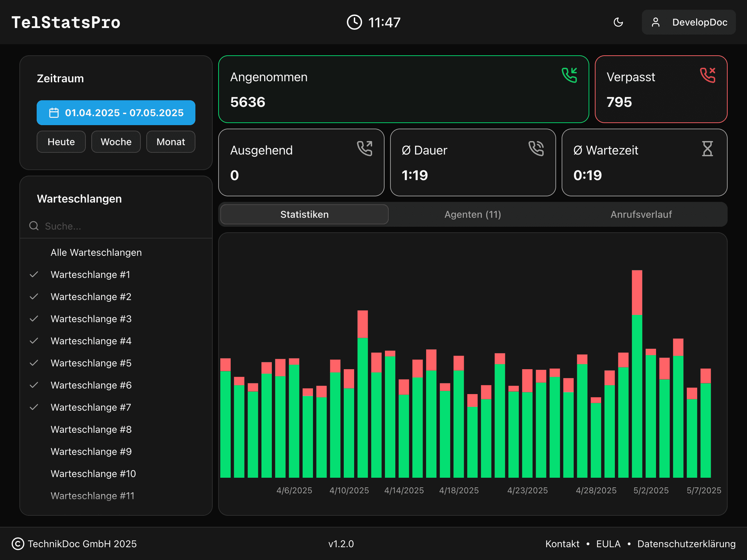
Task: Click the outgoing call icon on Ausgehend card
Action: coord(365,149)
